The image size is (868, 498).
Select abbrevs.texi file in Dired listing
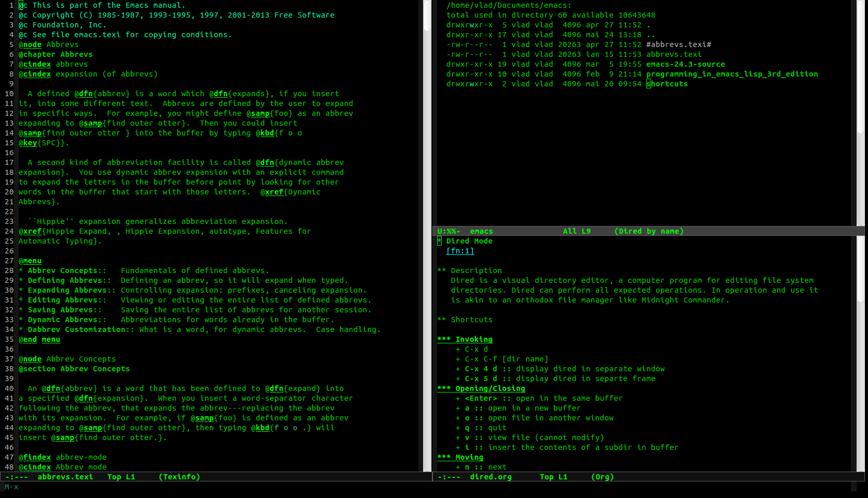pyautogui.click(x=674, y=54)
